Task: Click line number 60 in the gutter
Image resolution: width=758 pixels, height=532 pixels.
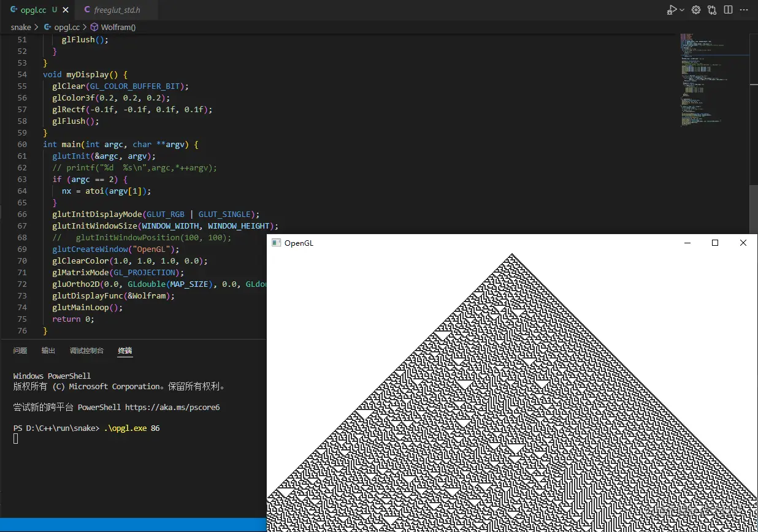Action: 22,145
